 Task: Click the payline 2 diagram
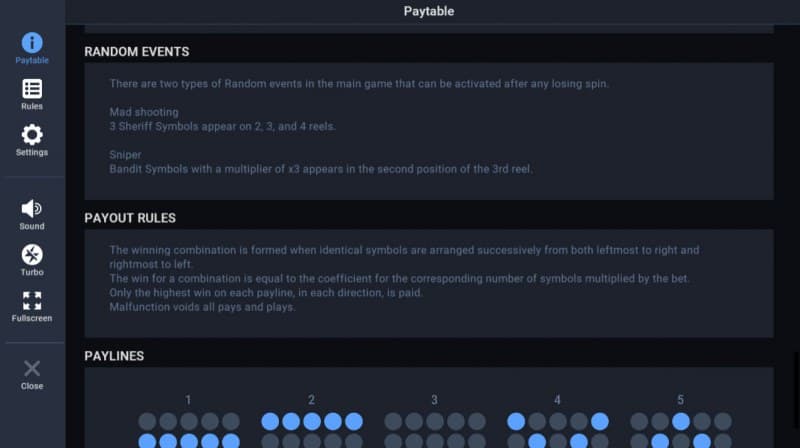(x=311, y=430)
